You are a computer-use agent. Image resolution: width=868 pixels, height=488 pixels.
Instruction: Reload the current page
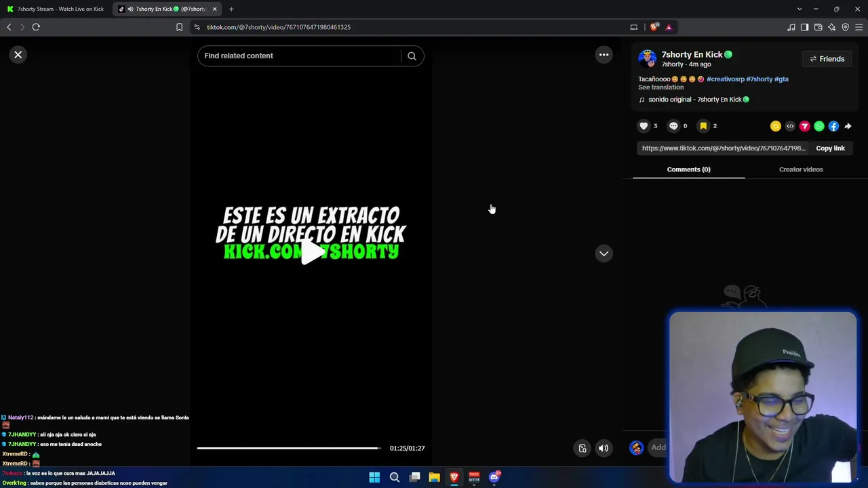[36, 27]
